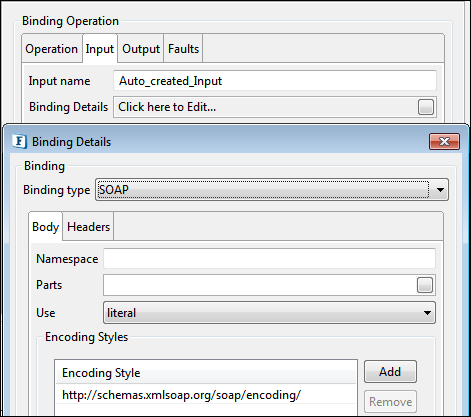The width and height of the screenshot is (471, 417).
Task: Select the Body tab
Action: coord(46,227)
